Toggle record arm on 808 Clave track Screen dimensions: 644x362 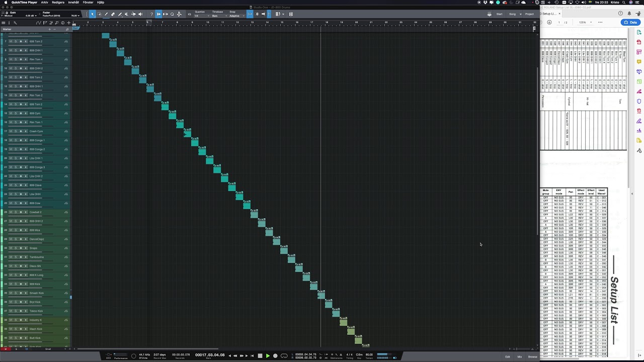click(21, 185)
